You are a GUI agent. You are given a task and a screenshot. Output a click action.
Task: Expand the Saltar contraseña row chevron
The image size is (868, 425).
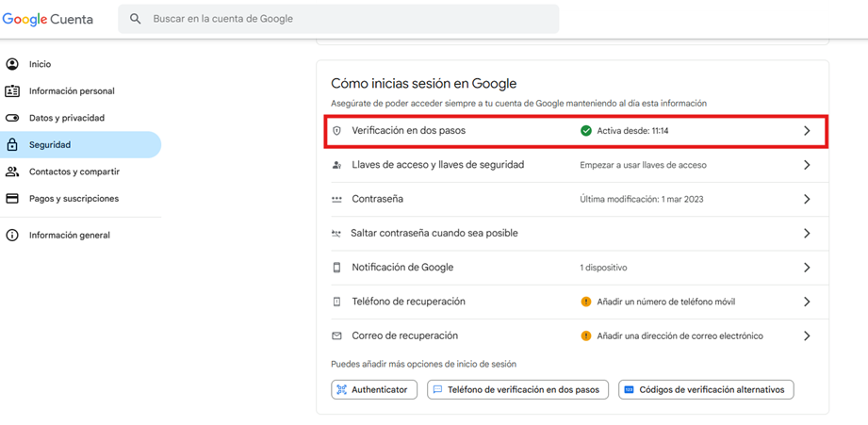tap(807, 234)
